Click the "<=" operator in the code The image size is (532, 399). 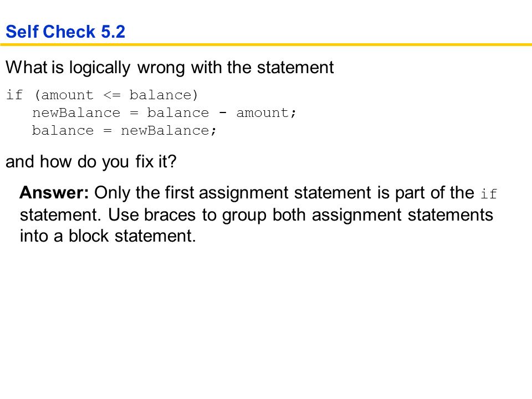click(111, 95)
